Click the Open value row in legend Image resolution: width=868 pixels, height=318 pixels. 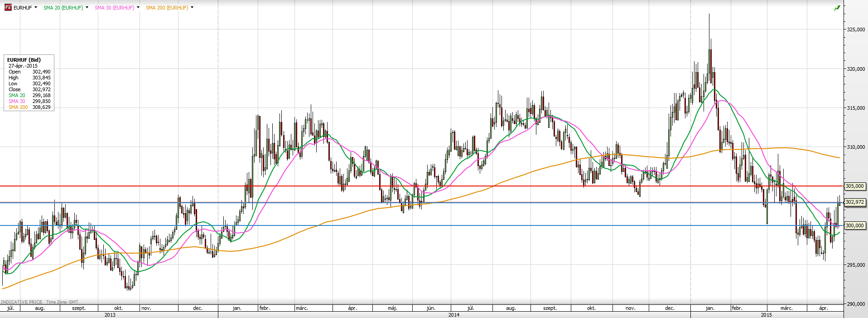(x=29, y=72)
